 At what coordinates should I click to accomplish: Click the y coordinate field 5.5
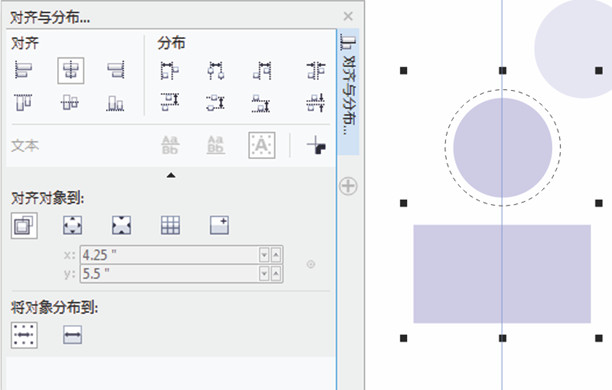coord(169,274)
